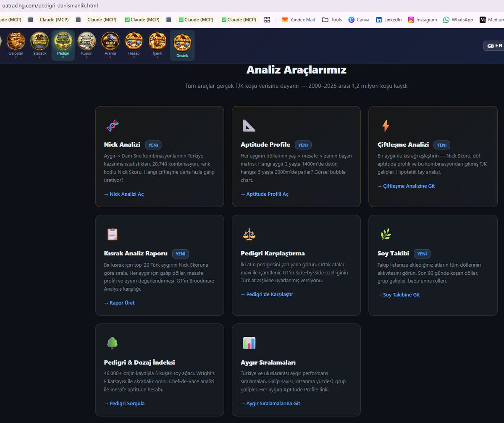The width and height of the screenshot is (504, 423).
Task: Click the Pedigri Sorgula link
Action: pos(124,403)
